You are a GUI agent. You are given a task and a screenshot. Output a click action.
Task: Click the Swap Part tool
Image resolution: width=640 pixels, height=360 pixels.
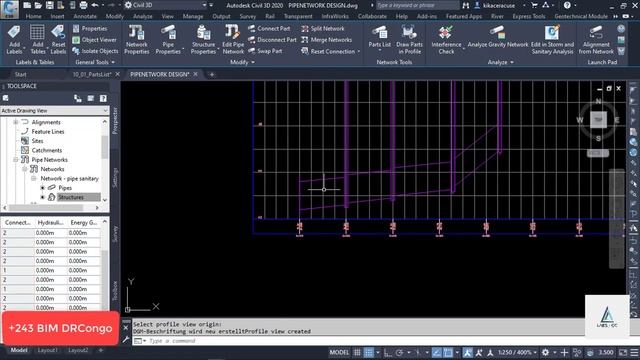pos(265,51)
